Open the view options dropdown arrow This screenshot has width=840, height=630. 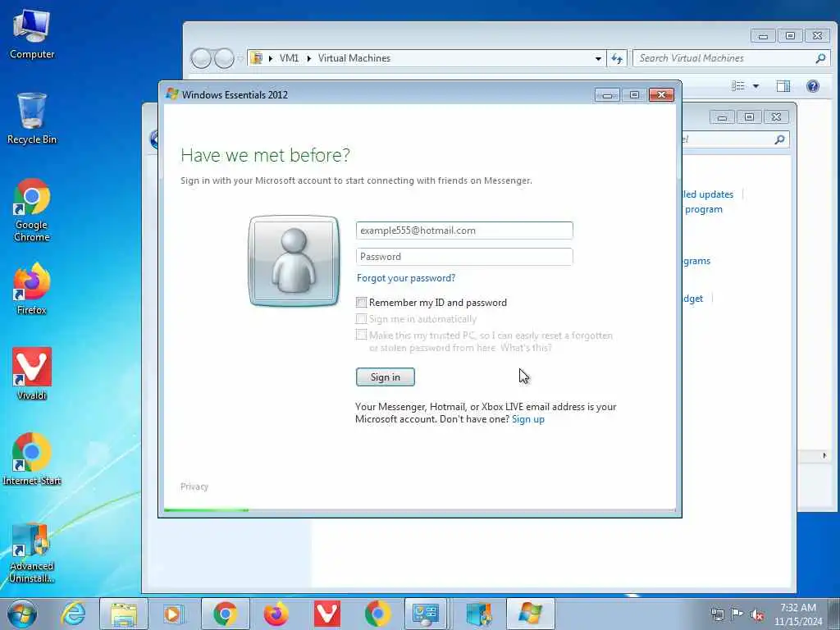point(756,86)
